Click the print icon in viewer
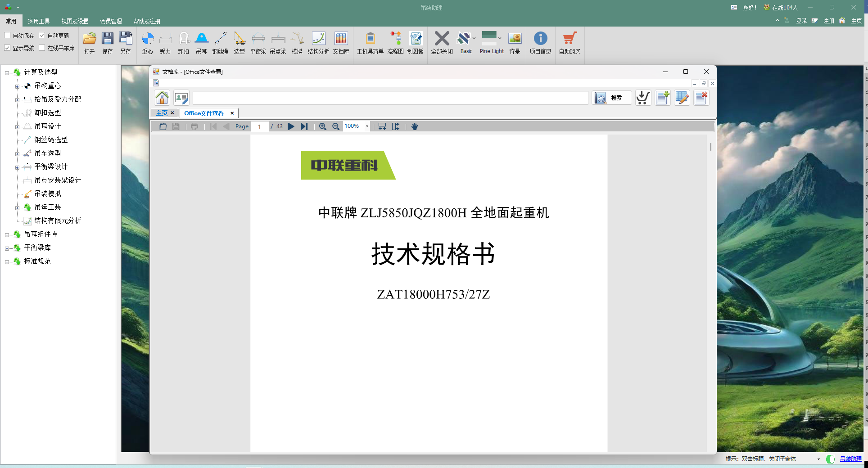The height and width of the screenshot is (468, 868). click(194, 126)
